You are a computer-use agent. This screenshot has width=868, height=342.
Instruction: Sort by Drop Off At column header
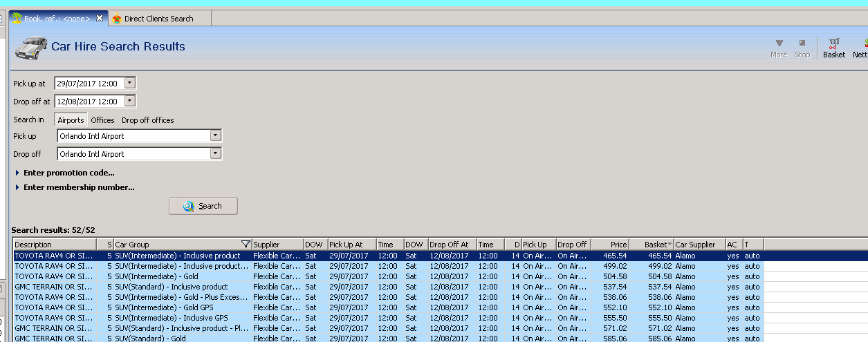click(452, 245)
